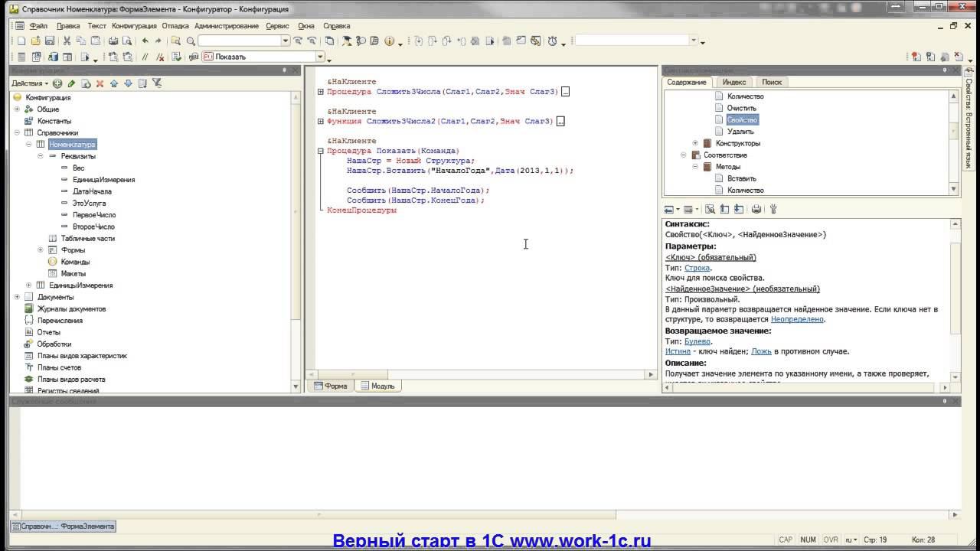The height and width of the screenshot is (551, 980).
Task: Open the Отладка menu
Action: [x=175, y=26]
